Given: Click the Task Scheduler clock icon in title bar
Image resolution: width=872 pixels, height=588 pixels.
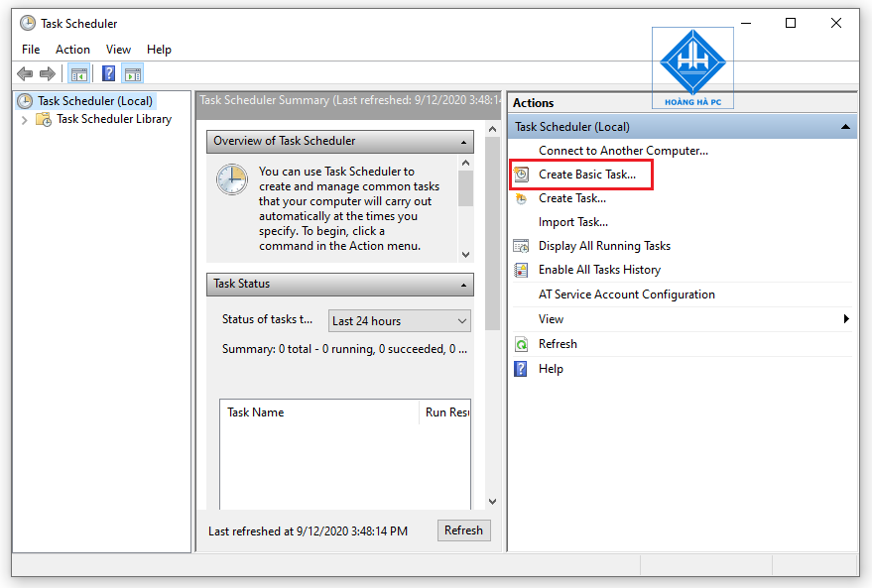Looking at the screenshot, I should click(27, 23).
